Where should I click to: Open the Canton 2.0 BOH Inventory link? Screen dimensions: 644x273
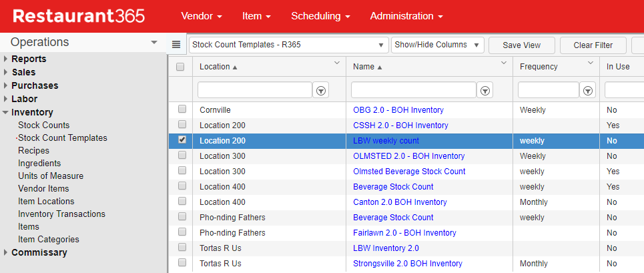400,202
